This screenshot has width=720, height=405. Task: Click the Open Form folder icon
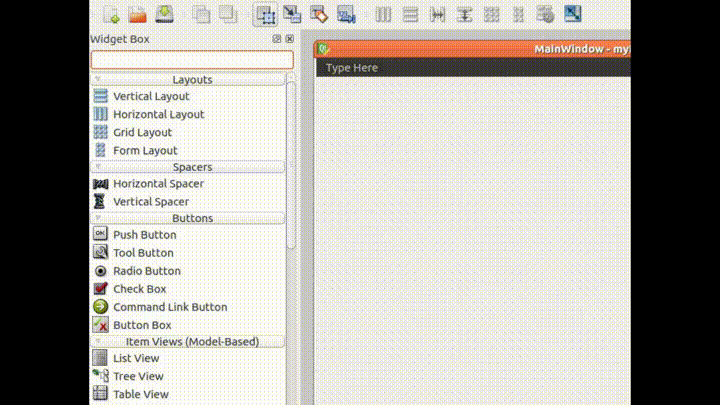pos(137,14)
